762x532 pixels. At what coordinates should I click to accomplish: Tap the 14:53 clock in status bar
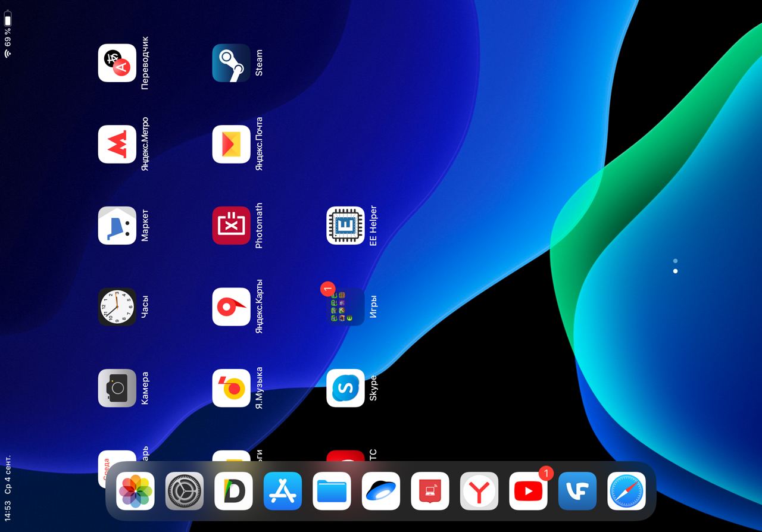point(8,511)
